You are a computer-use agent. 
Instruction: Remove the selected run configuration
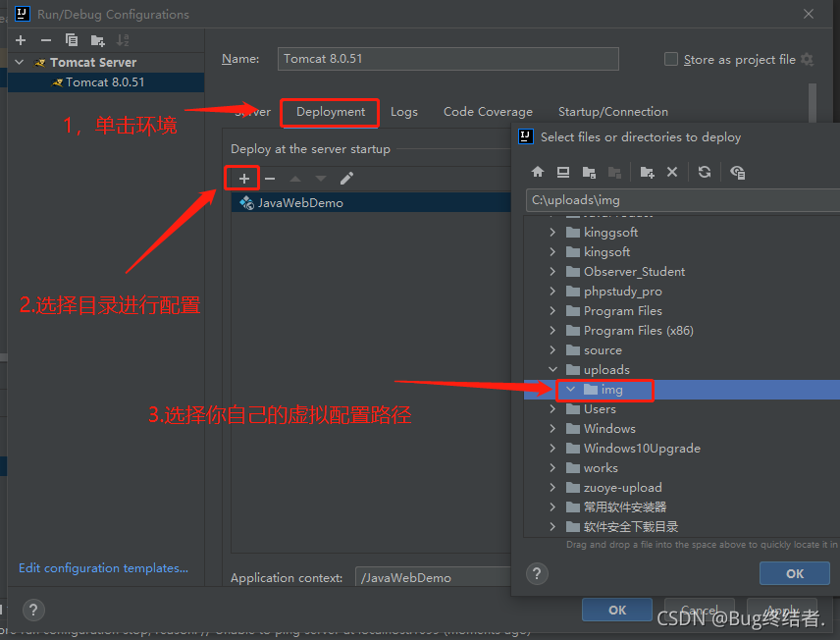click(x=46, y=40)
